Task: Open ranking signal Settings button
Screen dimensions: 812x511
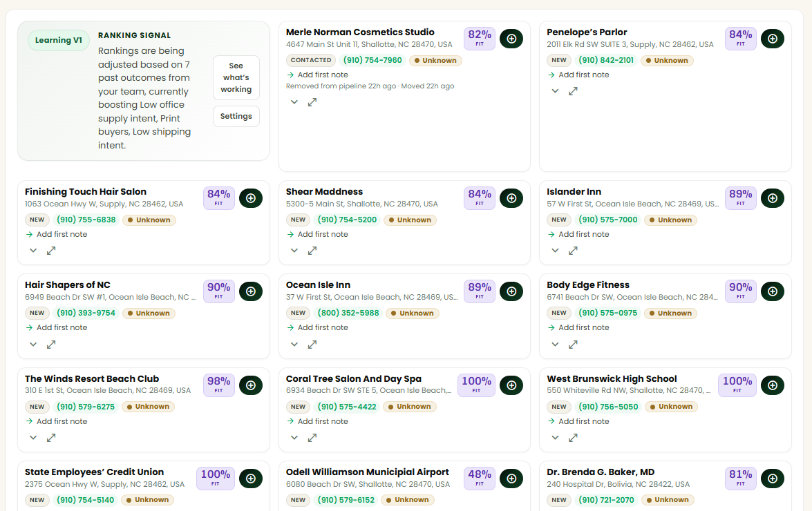Action: (x=236, y=117)
